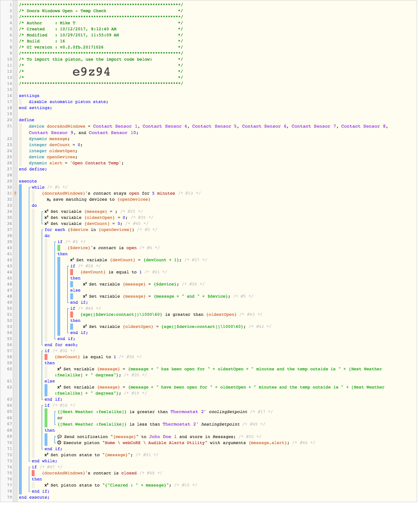The height and width of the screenshot is (505, 420).
Task: Click the feelslike greater than coolingSetpoint condition
Action: click(x=152, y=412)
